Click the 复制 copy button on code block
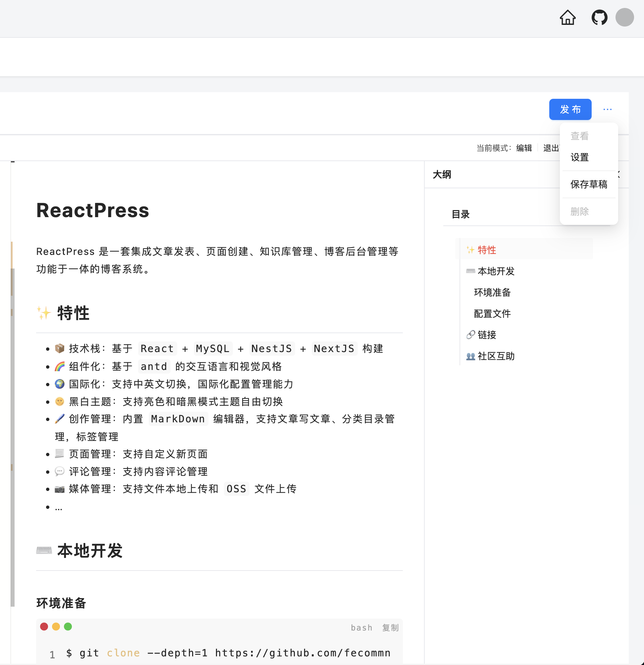Viewport: 644px width, 665px height. [x=390, y=627]
